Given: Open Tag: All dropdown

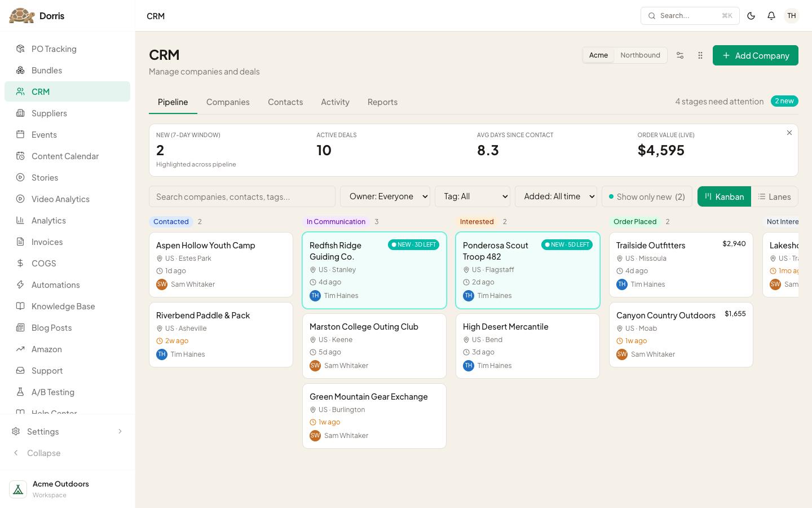Looking at the screenshot, I should click(x=473, y=196).
